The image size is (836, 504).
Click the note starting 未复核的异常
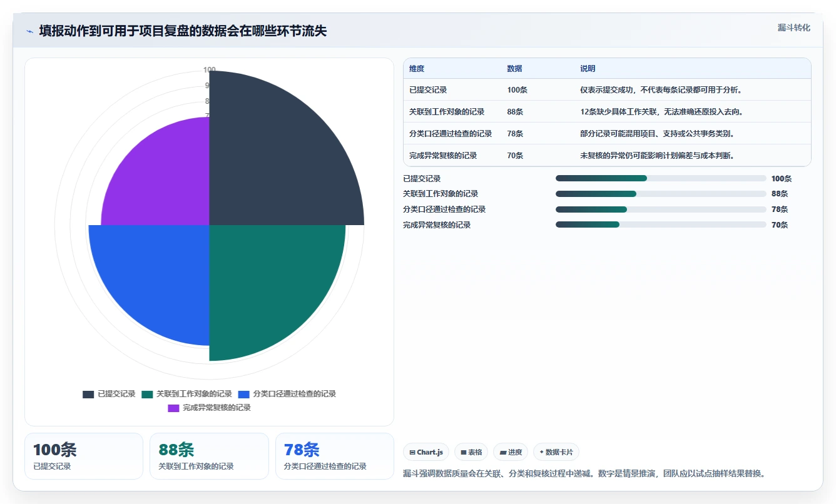click(x=657, y=156)
